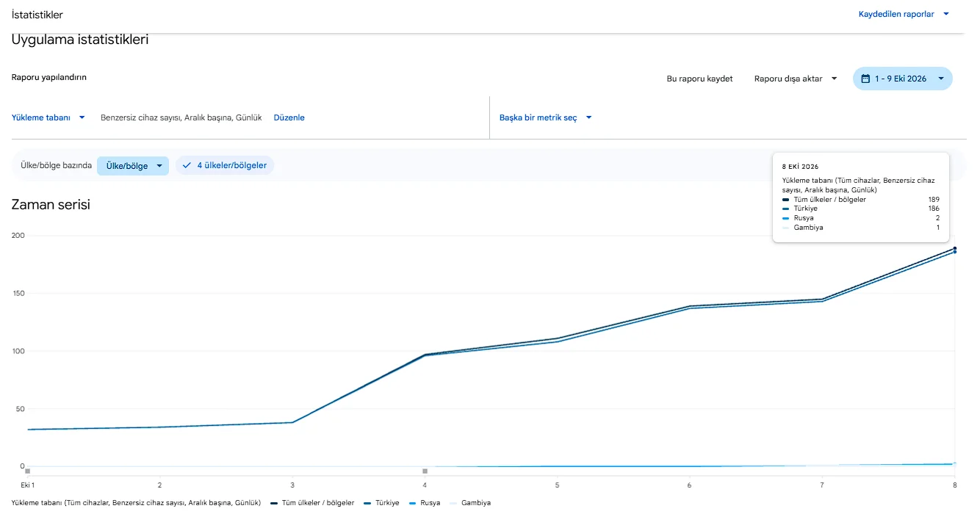The width and height of the screenshot is (980, 525).
Task: Open the Ülke/bölge dimension dropdown
Action: (133, 166)
